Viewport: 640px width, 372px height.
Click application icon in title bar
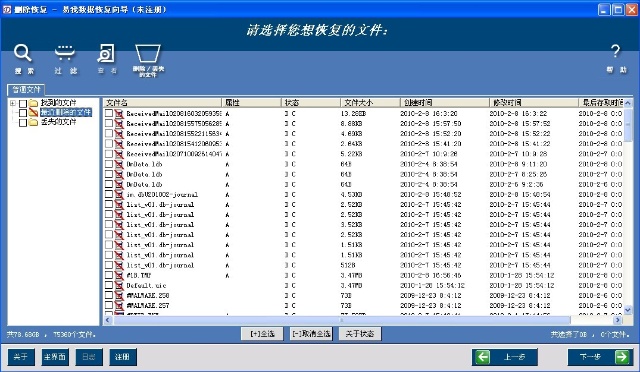click(7, 9)
